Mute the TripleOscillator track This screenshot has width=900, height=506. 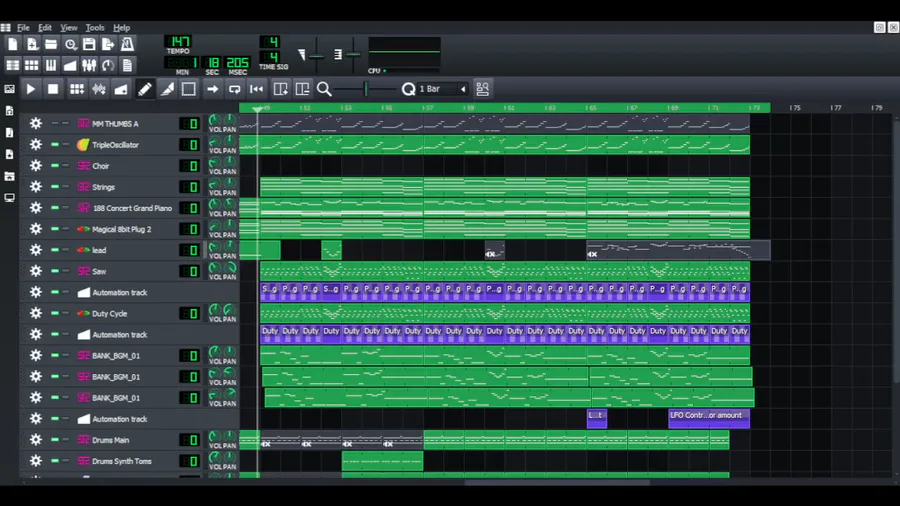[55, 145]
